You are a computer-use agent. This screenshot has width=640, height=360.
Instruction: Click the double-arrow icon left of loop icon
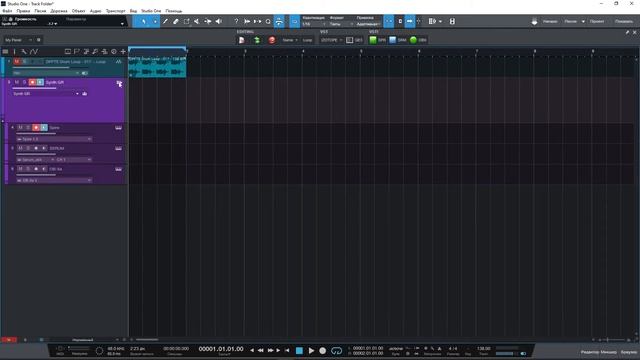point(258,21)
